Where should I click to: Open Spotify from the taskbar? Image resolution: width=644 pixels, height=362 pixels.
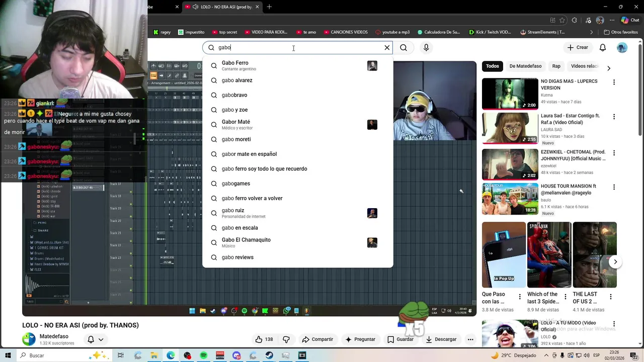[203, 355]
